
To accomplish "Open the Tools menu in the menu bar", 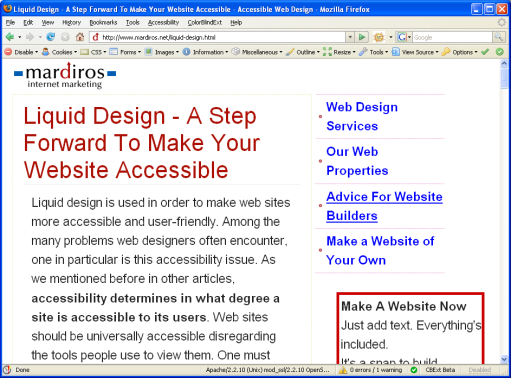I will click(x=132, y=22).
